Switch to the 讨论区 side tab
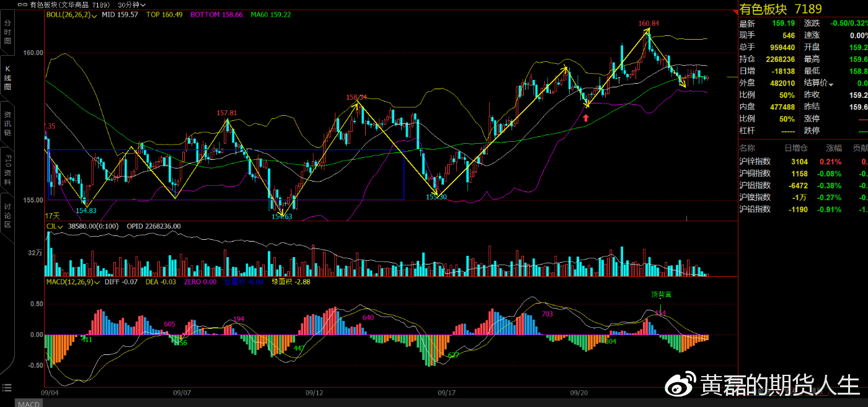The height and width of the screenshot is (407, 868). click(x=8, y=215)
